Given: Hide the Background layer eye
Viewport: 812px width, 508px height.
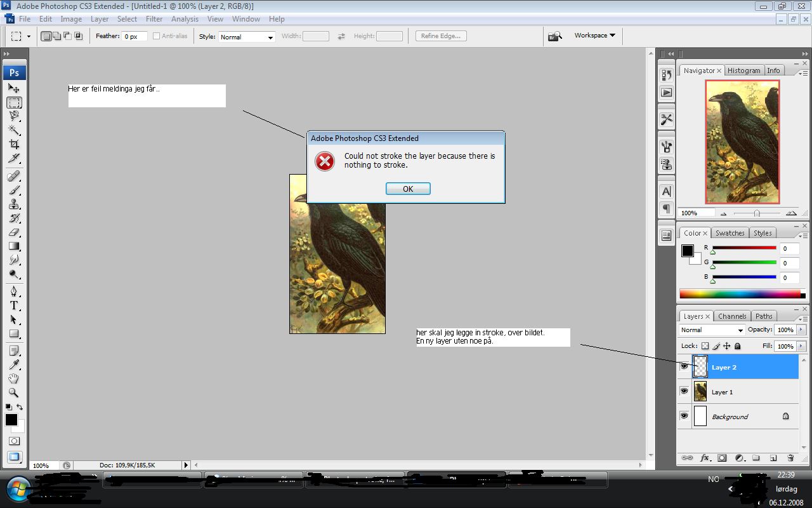Looking at the screenshot, I should tap(684, 416).
